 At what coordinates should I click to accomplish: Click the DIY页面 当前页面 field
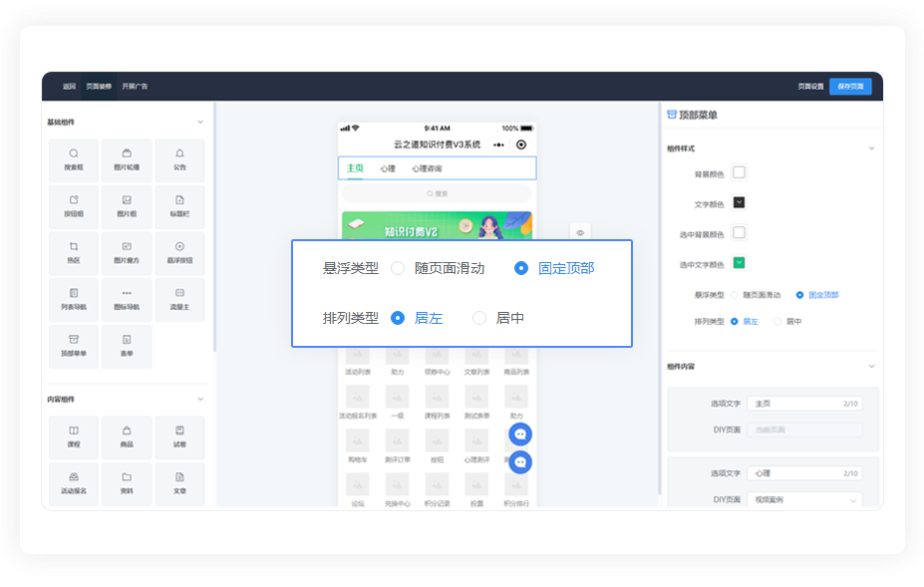tap(804, 430)
